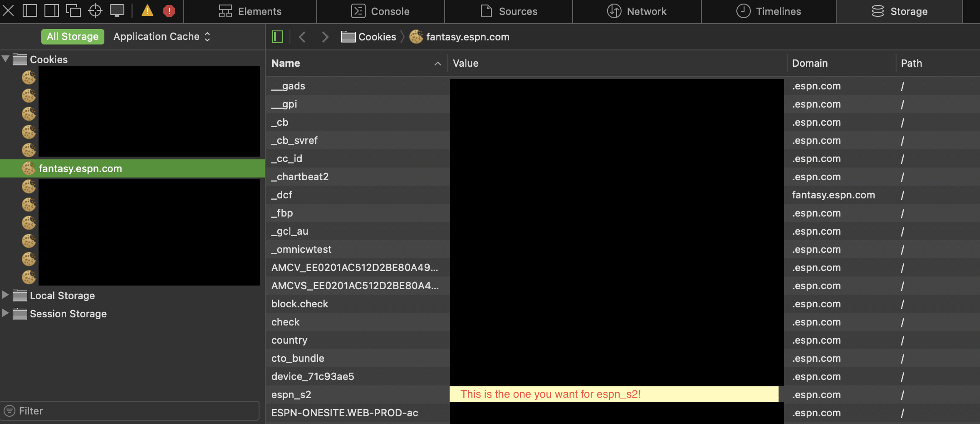980x424 pixels.
Task: Click the Cookies folder label in sidebar
Action: (49, 59)
